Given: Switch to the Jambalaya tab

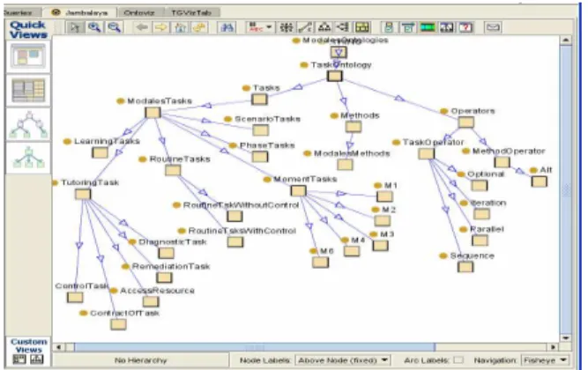Looking at the screenshot, I should click(x=80, y=12).
